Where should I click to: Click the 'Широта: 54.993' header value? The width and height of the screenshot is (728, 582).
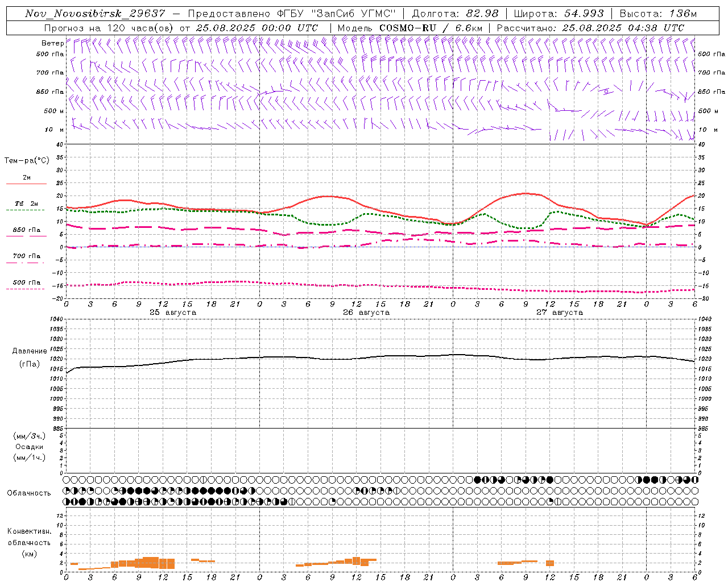(x=559, y=14)
